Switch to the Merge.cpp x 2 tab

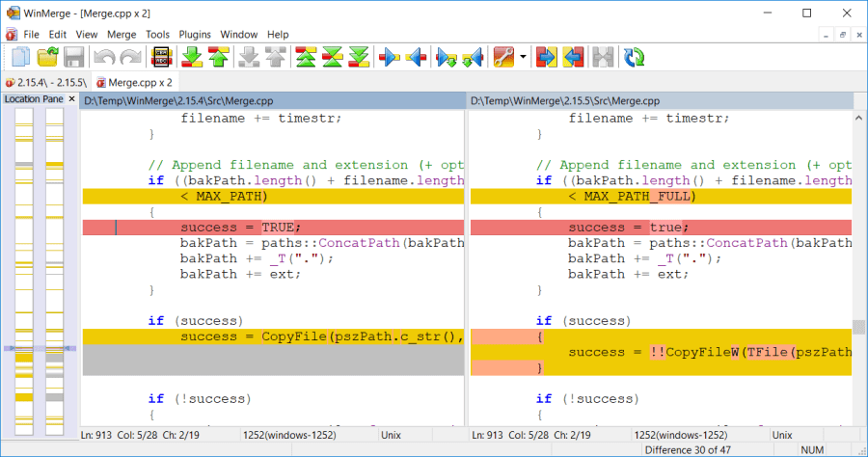pos(134,83)
